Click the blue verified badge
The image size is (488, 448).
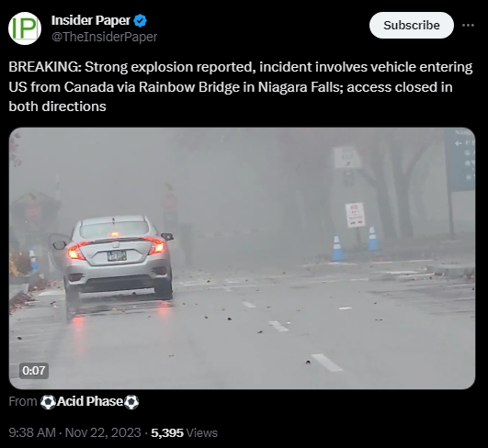(140, 20)
